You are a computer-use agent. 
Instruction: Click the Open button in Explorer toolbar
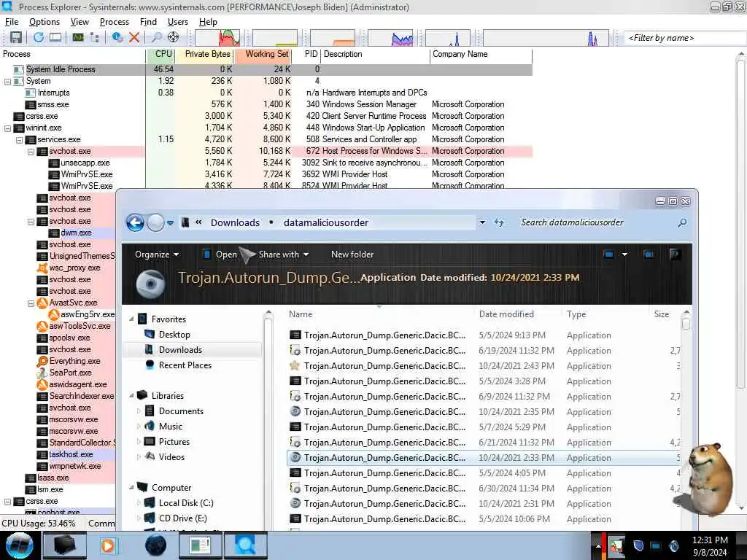pos(220,254)
